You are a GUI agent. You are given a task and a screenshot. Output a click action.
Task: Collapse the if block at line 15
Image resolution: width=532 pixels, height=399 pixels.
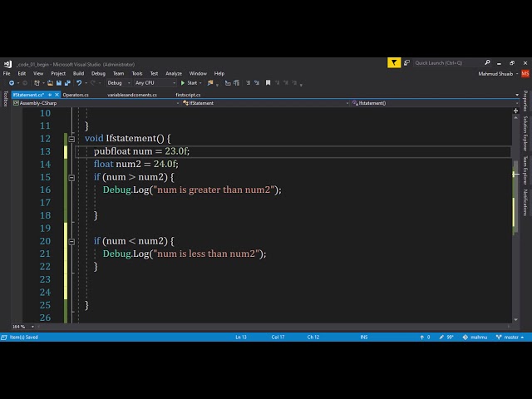coord(71,177)
